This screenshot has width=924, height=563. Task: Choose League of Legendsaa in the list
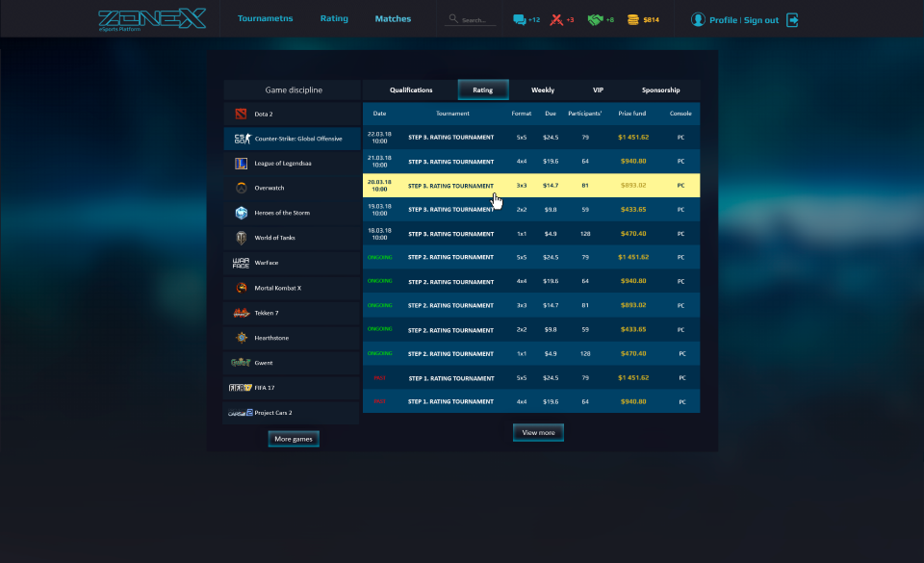(293, 164)
